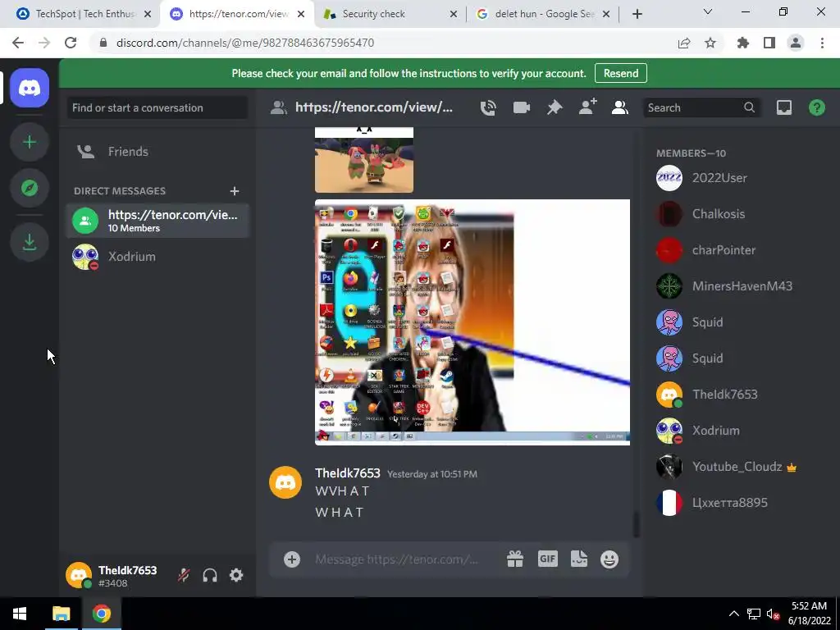Open Chrome side panel icon
Image resolution: width=840 pixels, height=630 pixels.
point(769,43)
